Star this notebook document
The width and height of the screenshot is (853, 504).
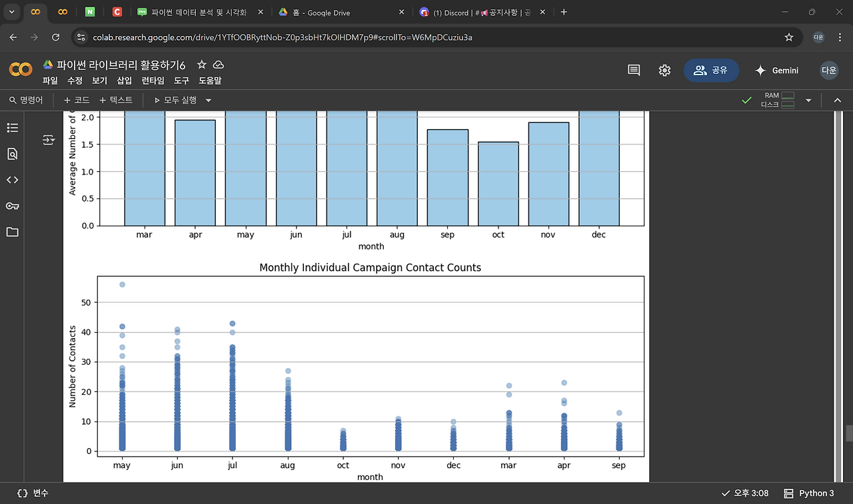pyautogui.click(x=201, y=65)
